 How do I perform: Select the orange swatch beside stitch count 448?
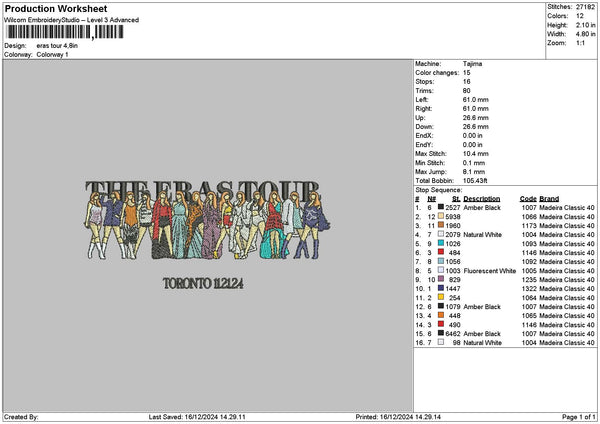441,315
